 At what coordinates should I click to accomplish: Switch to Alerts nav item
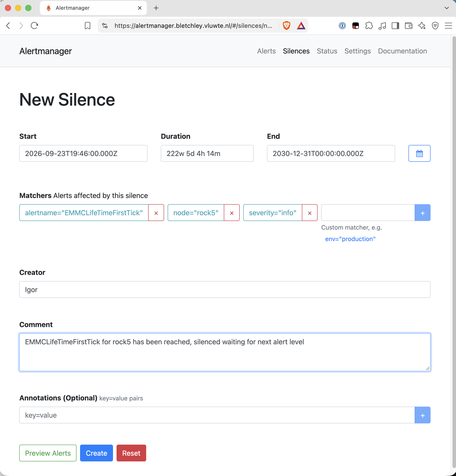[x=266, y=51]
